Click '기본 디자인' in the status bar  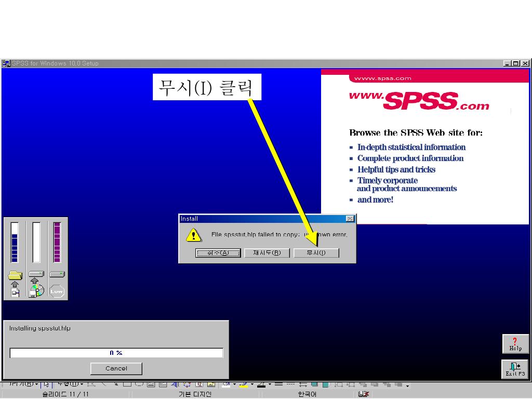(x=195, y=394)
